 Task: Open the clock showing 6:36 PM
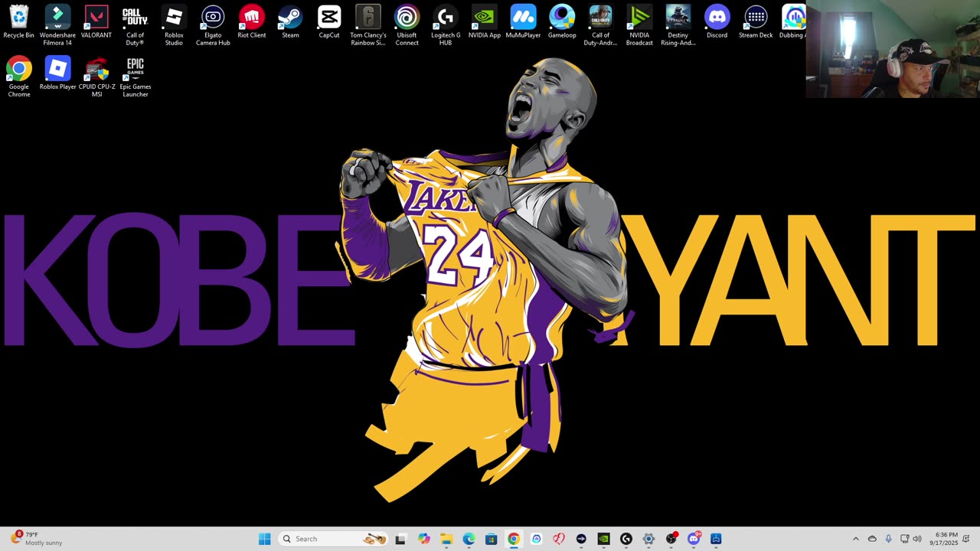(944, 539)
